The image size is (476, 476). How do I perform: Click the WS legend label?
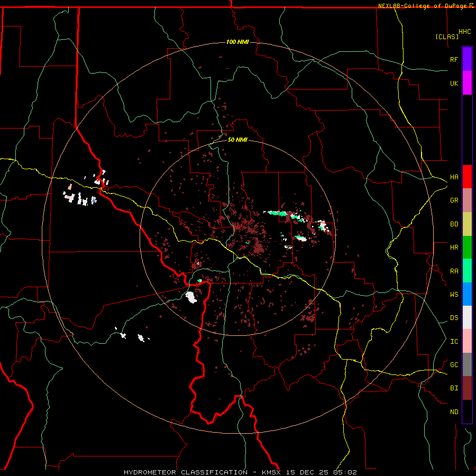tap(454, 295)
